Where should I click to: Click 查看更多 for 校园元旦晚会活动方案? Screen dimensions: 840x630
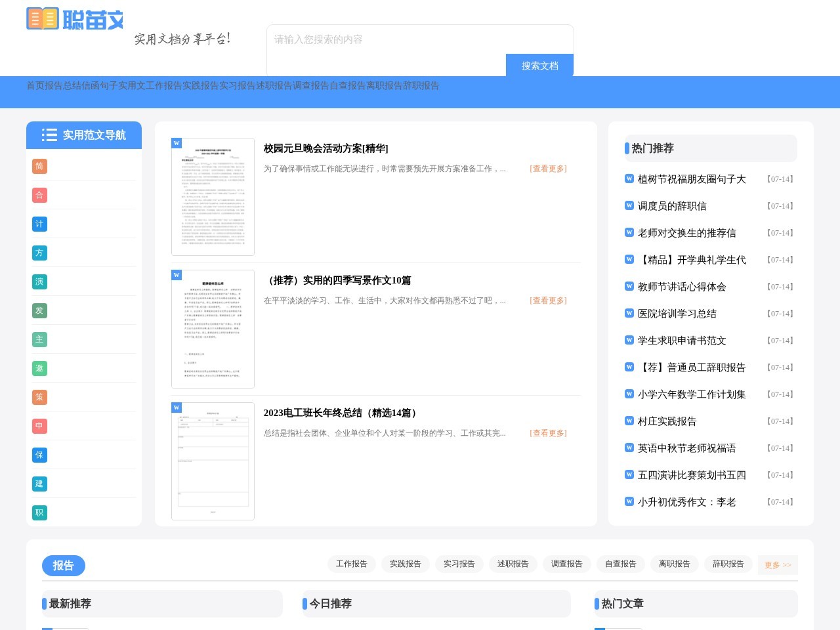[548, 169]
